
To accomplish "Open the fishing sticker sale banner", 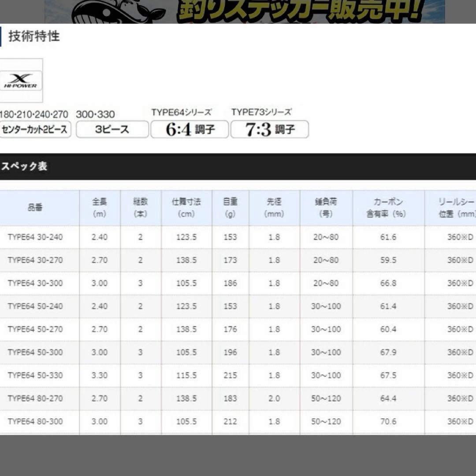I will tap(245, 11).
